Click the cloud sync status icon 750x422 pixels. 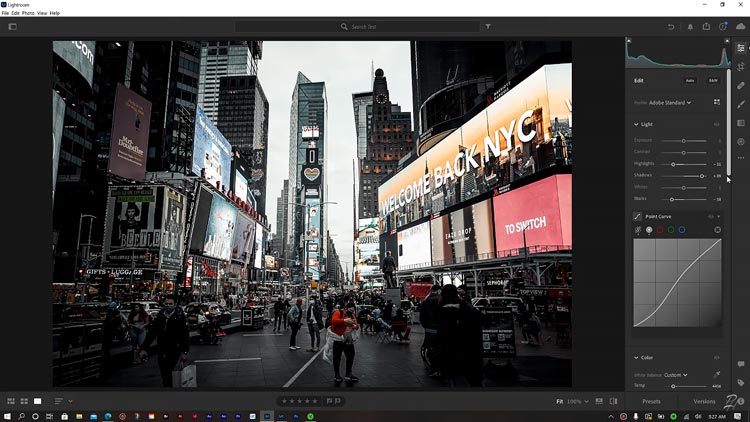tap(740, 27)
